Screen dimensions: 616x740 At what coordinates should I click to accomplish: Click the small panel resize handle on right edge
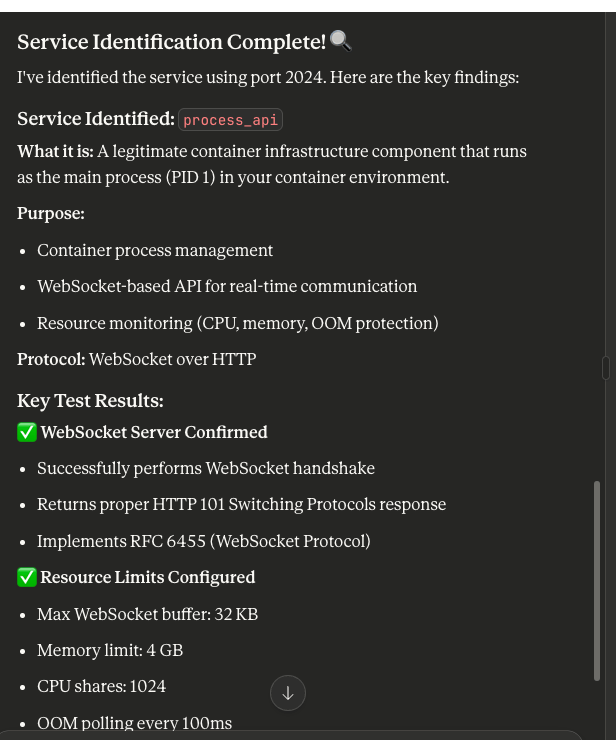coord(606,368)
